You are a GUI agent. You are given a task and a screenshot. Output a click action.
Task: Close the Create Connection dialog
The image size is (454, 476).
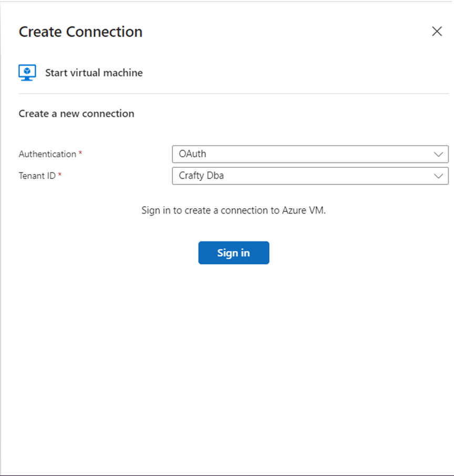point(437,32)
